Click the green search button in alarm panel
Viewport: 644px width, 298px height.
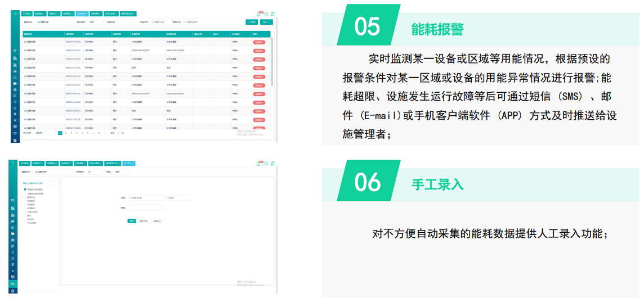tap(252, 22)
